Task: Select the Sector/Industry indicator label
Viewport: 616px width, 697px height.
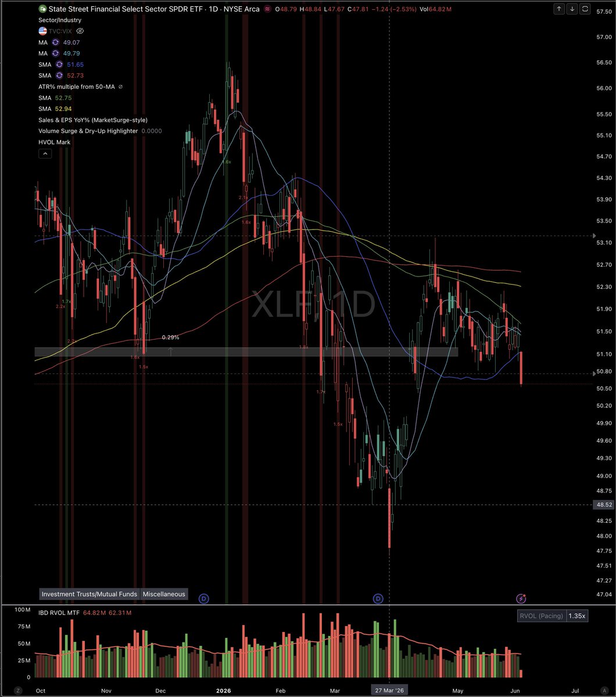Action: (60, 20)
